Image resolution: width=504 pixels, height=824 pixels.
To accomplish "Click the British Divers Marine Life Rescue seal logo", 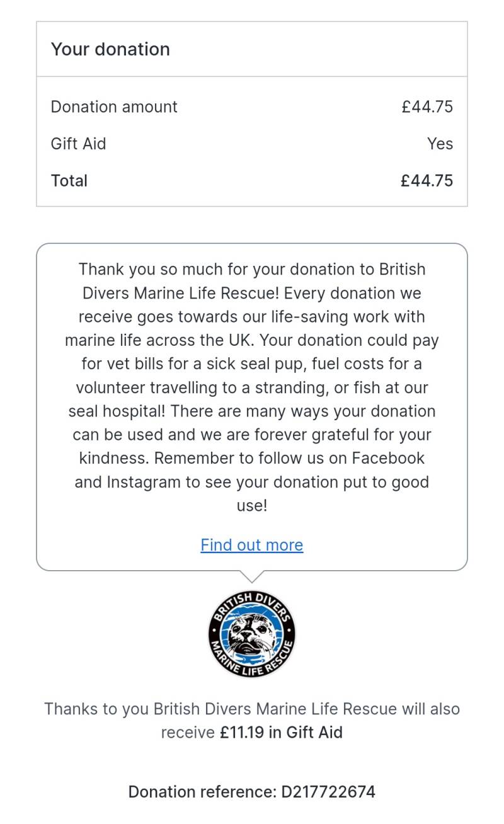I will (252, 632).
